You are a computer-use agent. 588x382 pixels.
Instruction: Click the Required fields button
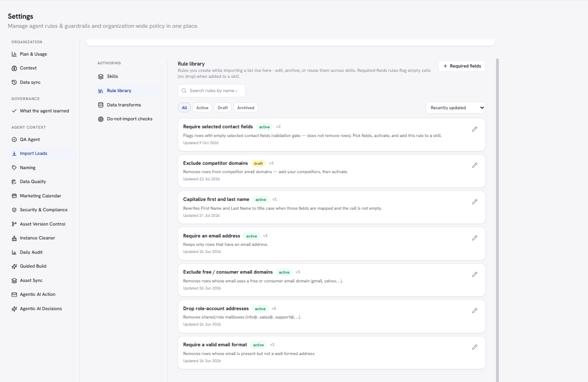462,66
